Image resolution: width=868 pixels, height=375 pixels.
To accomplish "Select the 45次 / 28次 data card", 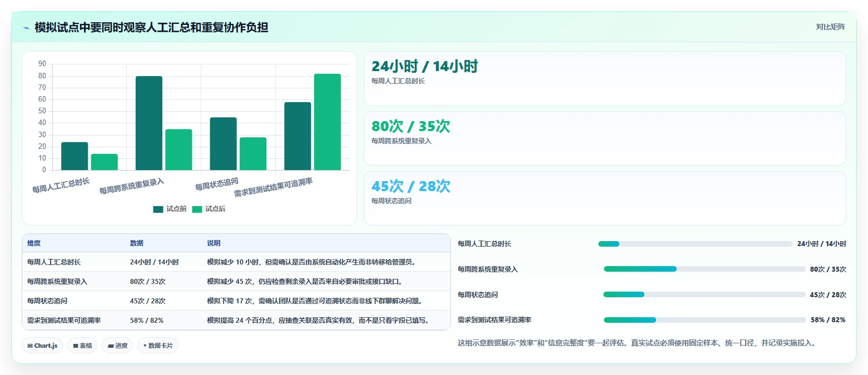I will (604, 198).
